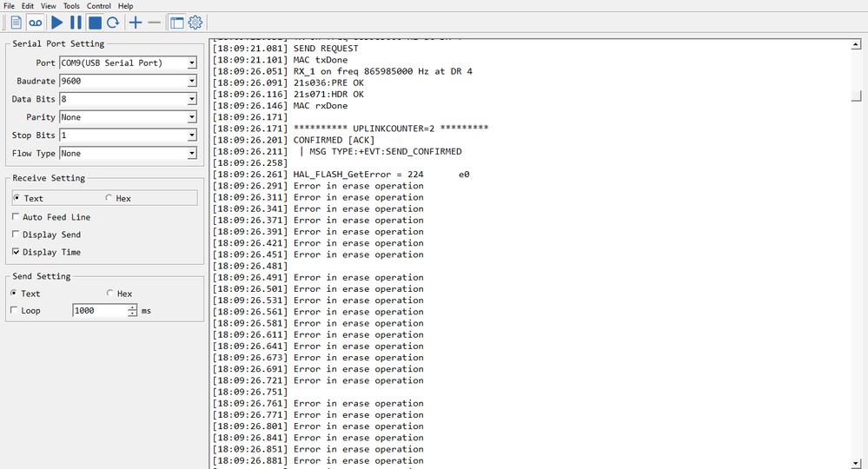Select Hex radio in Receive Setting
868x469 pixels.
[109, 198]
